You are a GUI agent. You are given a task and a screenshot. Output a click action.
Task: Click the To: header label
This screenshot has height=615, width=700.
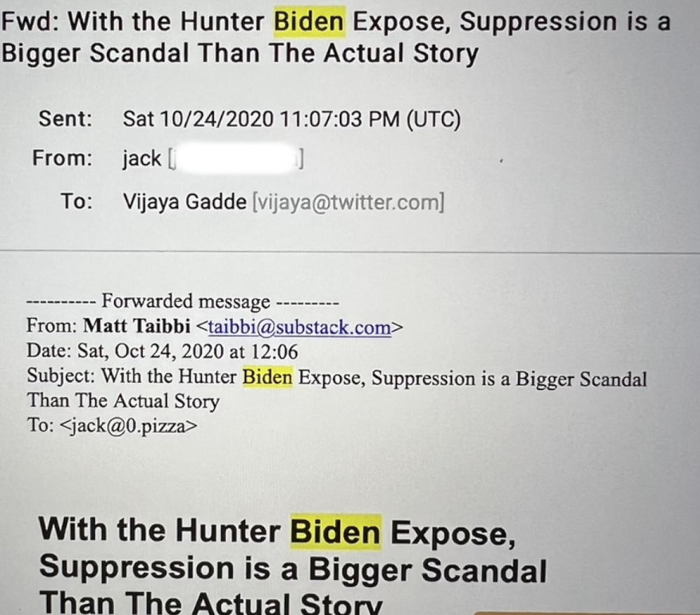77,201
